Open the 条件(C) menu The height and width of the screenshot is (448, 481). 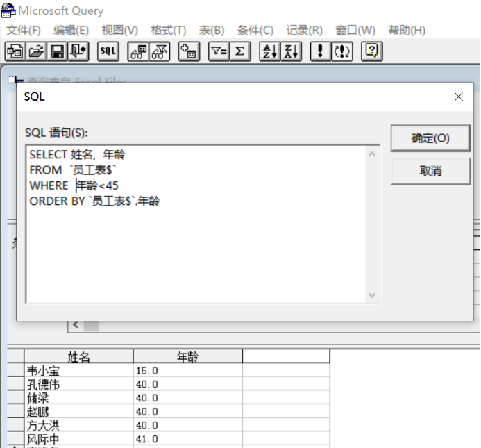point(255,31)
